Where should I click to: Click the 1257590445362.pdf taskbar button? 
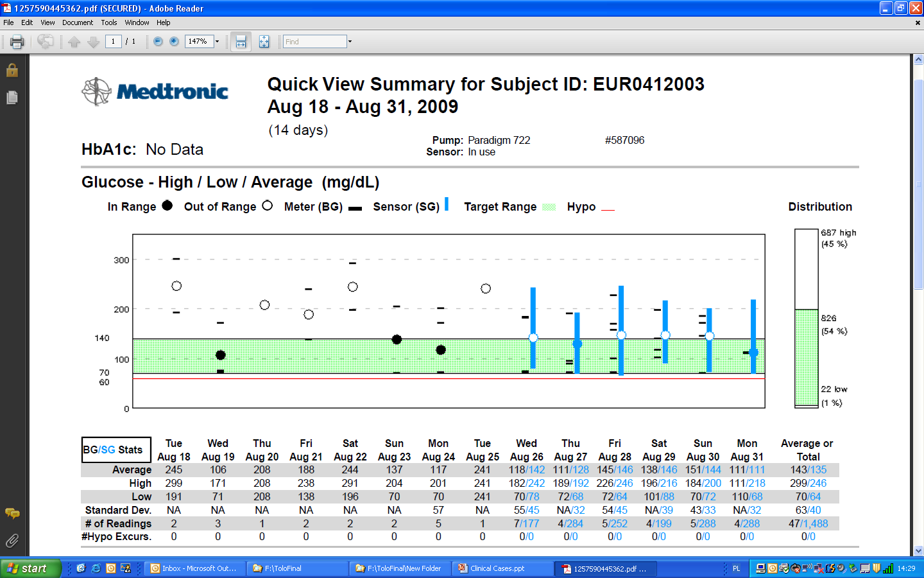tap(606, 568)
